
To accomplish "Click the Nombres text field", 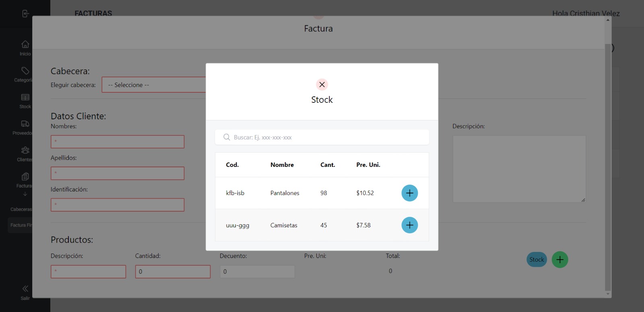I will click(x=118, y=142).
